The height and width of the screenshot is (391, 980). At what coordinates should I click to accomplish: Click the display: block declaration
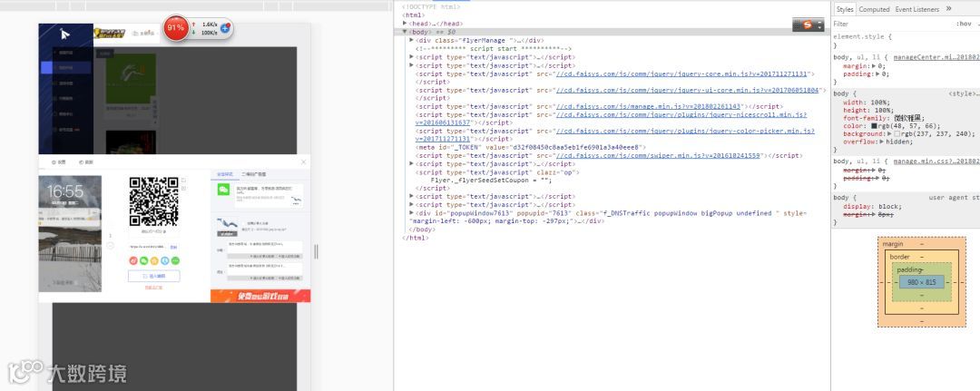(872, 207)
